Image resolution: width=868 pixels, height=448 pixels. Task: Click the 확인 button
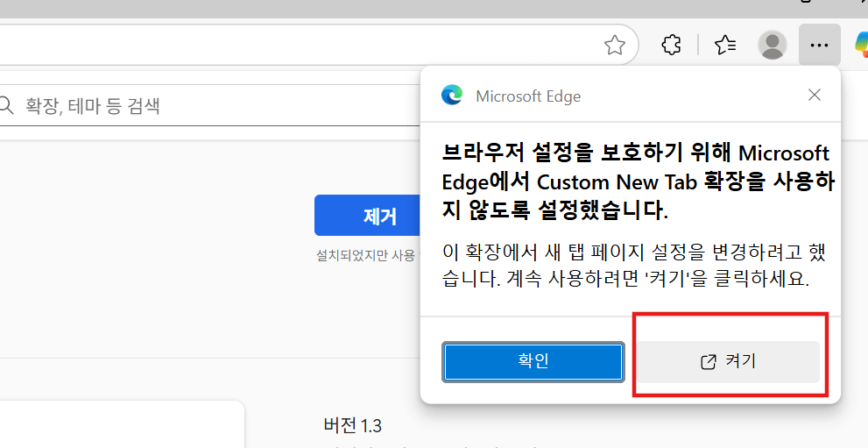pos(533,361)
